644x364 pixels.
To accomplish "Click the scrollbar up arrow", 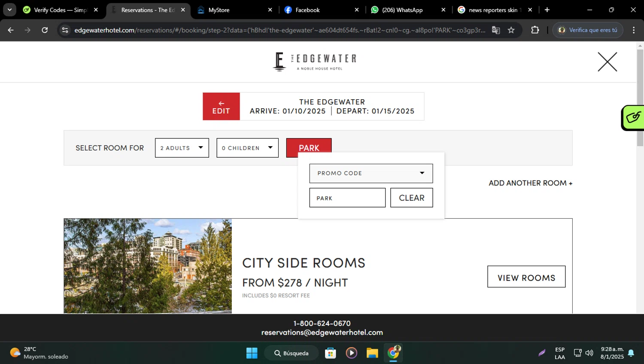I will click(x=640, y=45).
